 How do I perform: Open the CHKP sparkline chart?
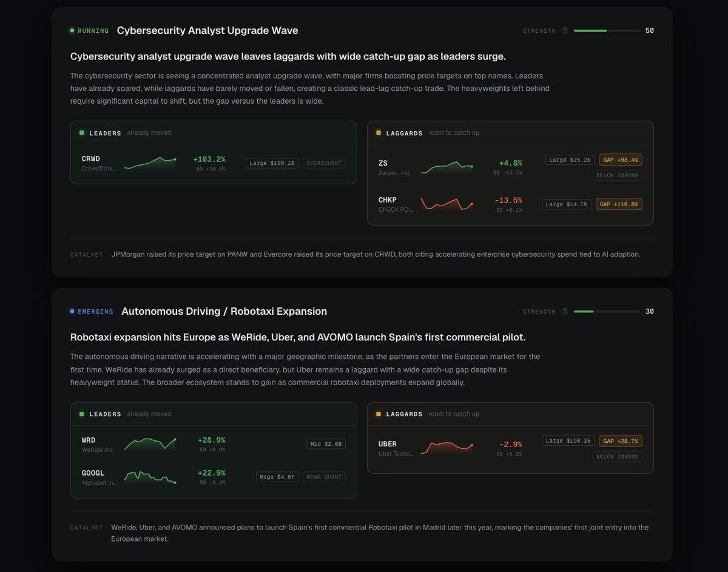pyautogui.click(x=447, y=204)
